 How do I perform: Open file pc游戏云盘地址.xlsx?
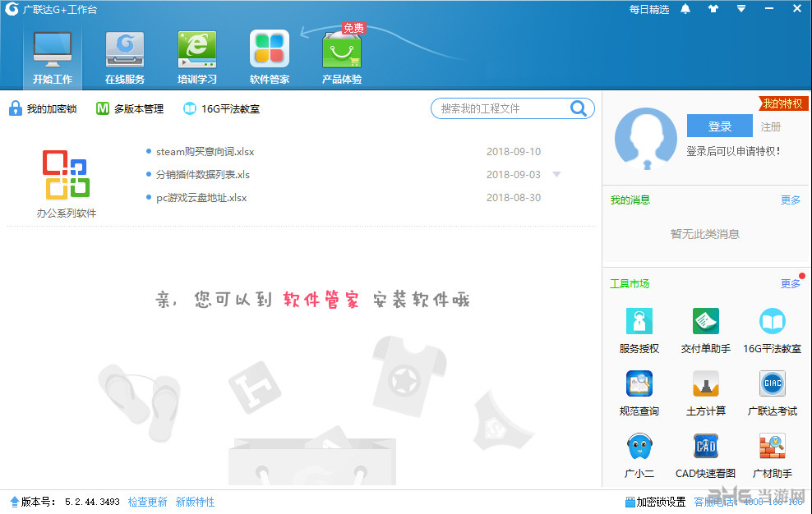[201, 197]
